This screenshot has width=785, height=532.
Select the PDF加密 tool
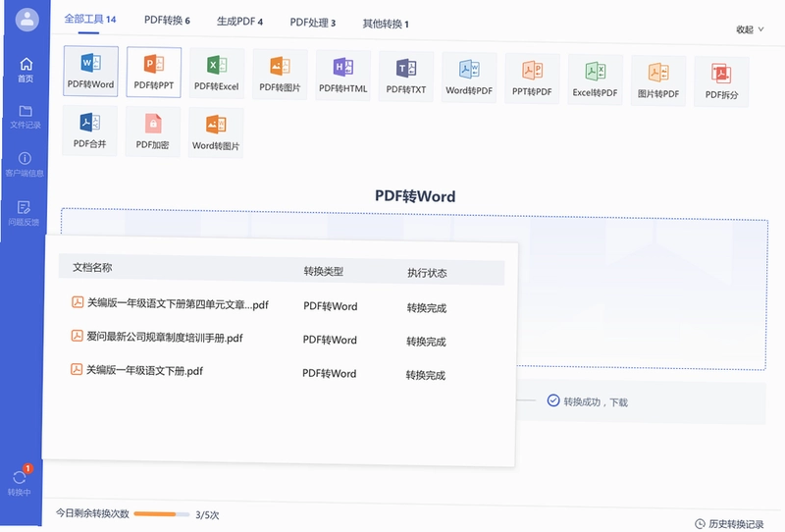[x=153, y=132]
